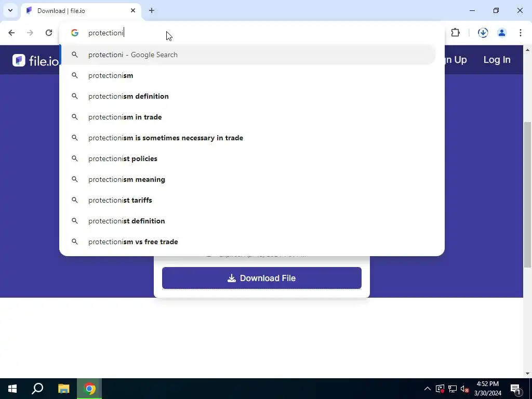Click the scrollbar up arrow

pos(527,50)
